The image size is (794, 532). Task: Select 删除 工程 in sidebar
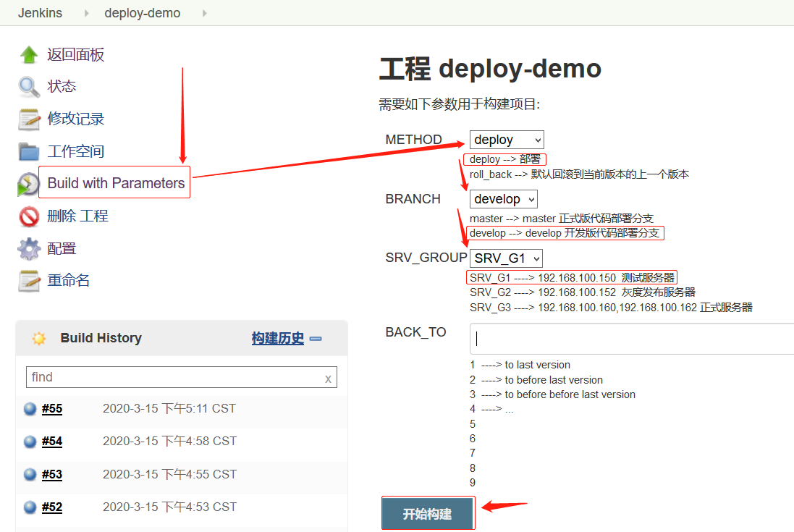tap(78, 216)
